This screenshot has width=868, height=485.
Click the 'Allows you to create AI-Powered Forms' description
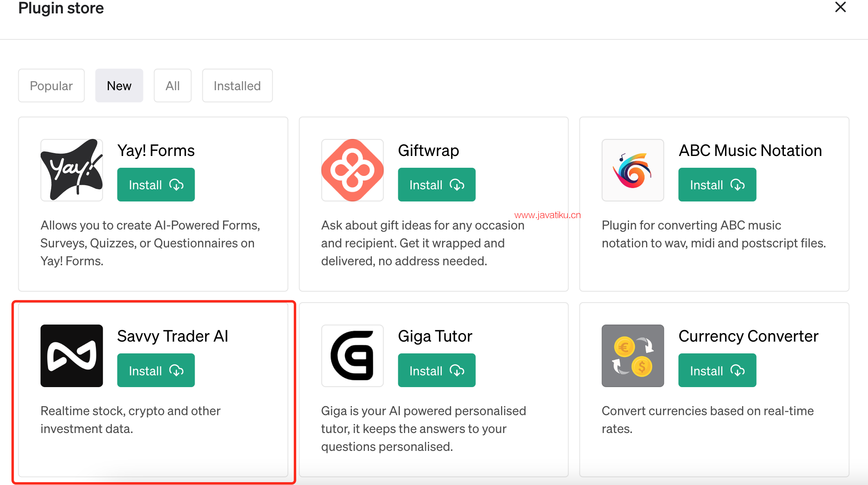pos(150,243)
